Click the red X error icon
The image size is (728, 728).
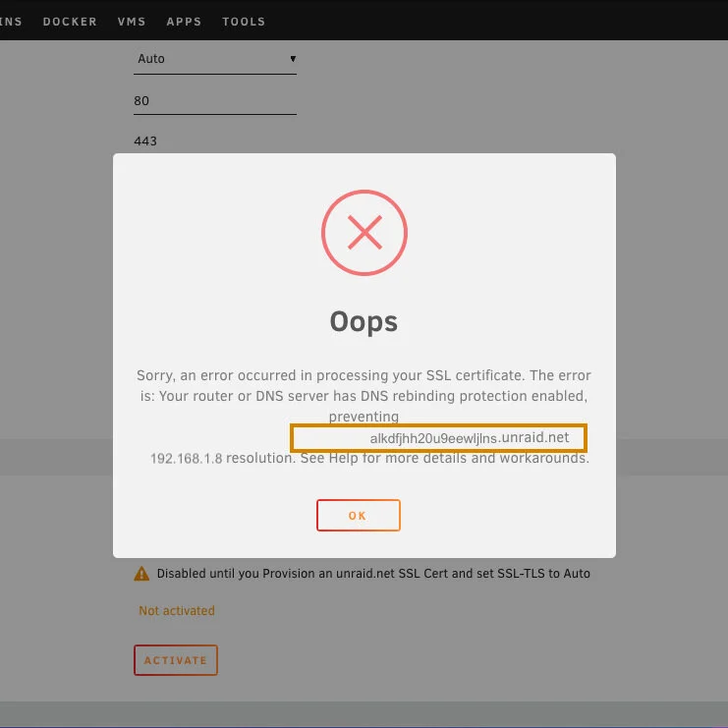[364, 233]
